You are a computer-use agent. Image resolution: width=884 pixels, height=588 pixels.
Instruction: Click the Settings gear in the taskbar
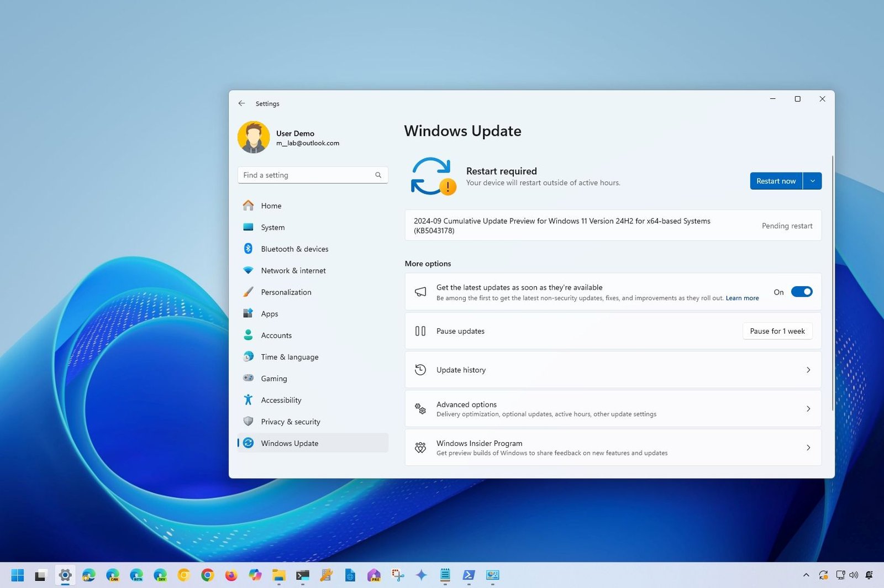(x=65, y=575)
